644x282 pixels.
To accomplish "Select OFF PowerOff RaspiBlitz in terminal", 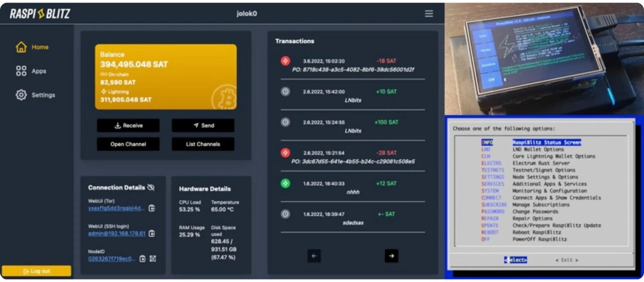I will (x=524, y=239).
